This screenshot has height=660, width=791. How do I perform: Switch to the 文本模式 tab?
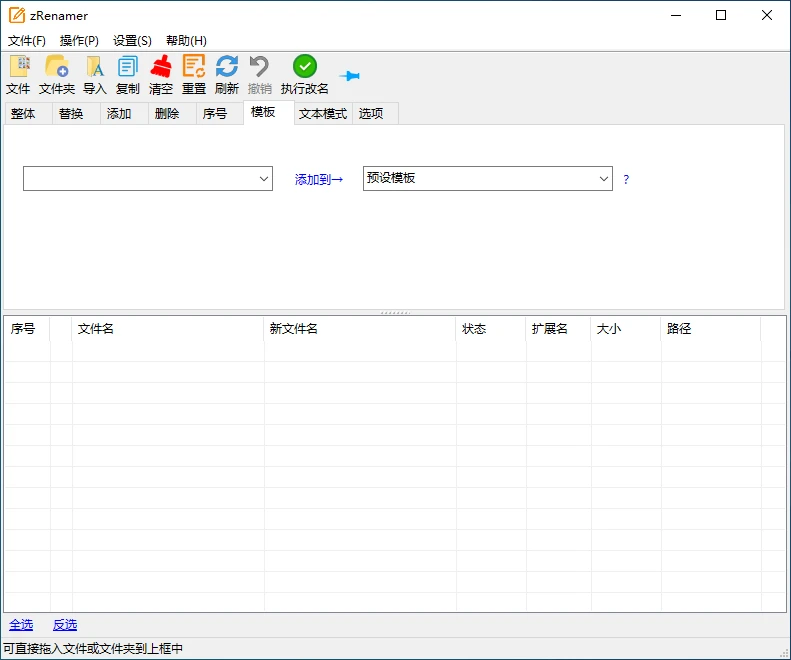(x=323, y=114)
